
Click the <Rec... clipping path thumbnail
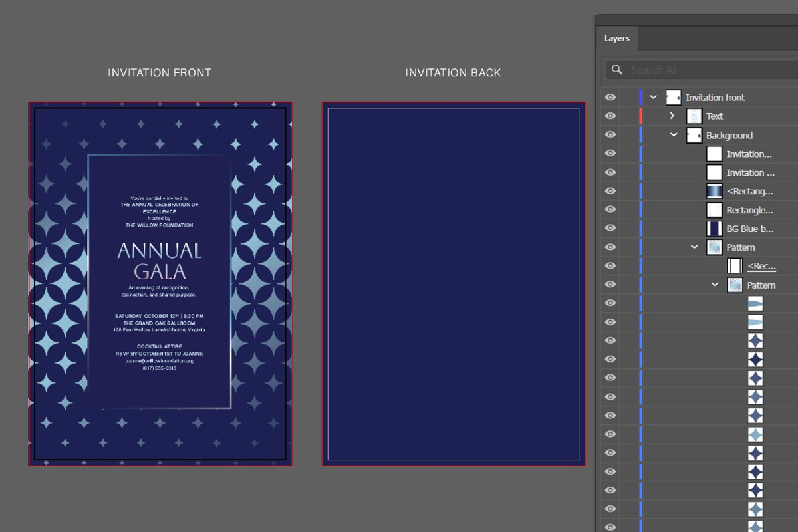pyautogui.click(x=735, y=266)
